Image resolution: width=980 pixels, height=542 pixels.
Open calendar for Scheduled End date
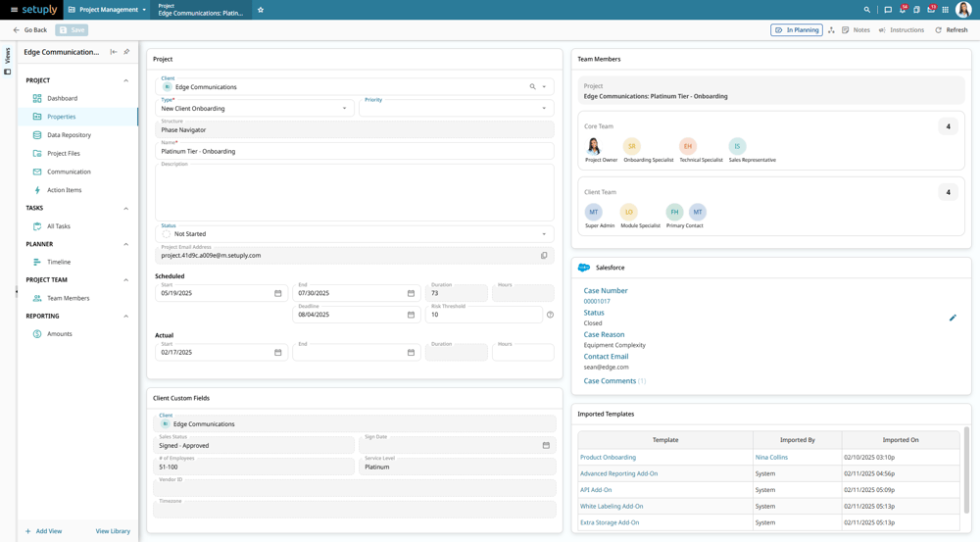(411, 293)
